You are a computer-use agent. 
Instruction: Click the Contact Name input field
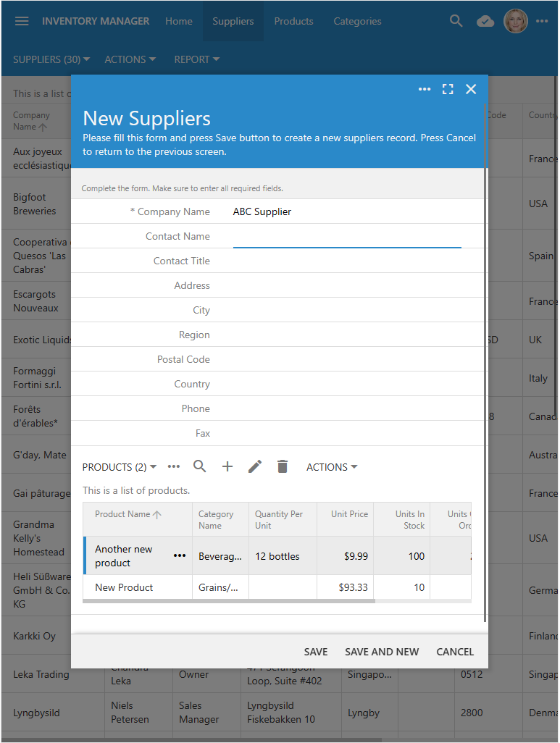point(347,237)
